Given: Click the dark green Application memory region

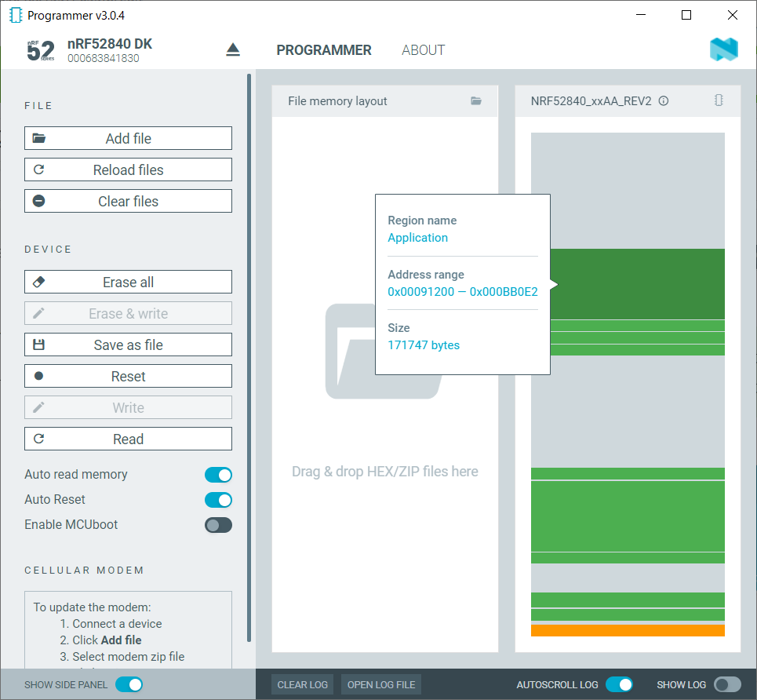Looking at the screenshot, I should (x=637, y=284).
